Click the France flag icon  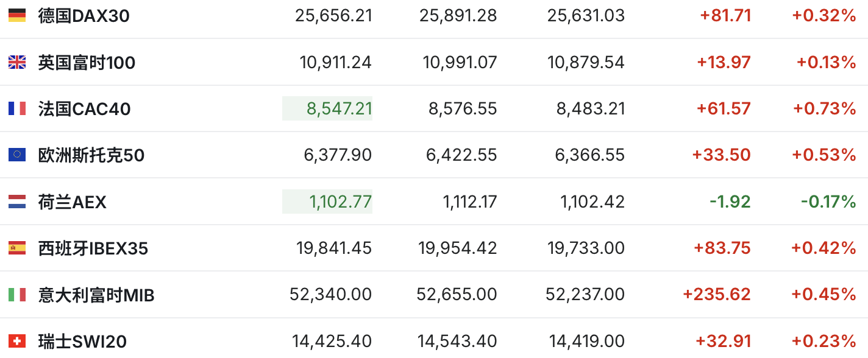(17, 108)
